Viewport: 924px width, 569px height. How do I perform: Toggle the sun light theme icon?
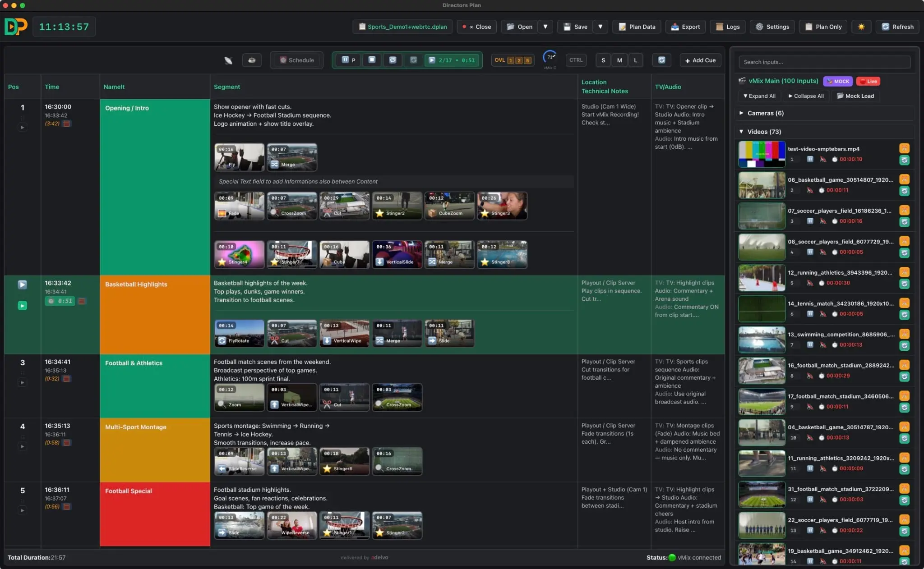(x=861, y=27)
